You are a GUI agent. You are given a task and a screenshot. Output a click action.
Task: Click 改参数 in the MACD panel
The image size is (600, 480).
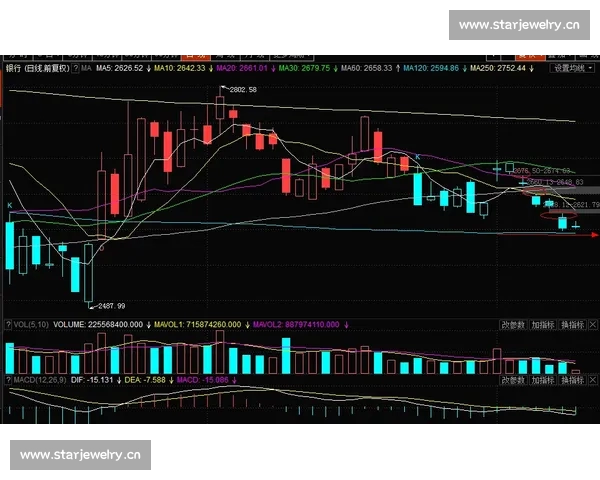514,380
